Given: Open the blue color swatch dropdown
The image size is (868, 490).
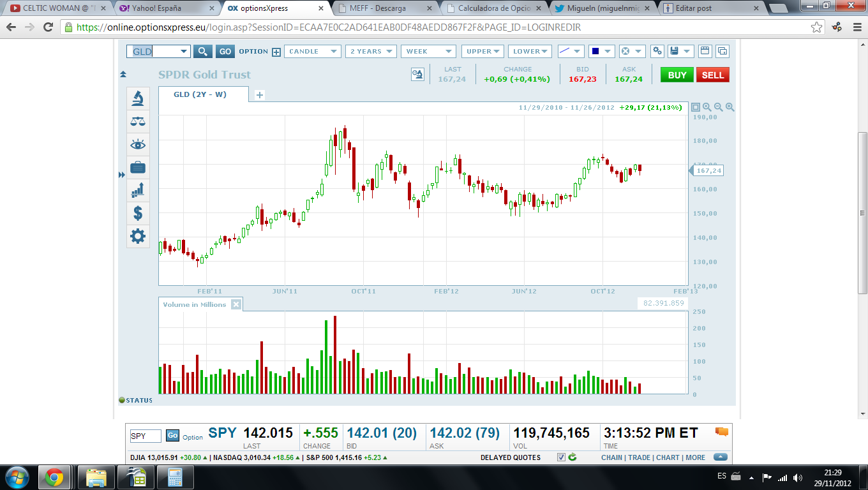Looking at the screenshot, I should 601,52.
